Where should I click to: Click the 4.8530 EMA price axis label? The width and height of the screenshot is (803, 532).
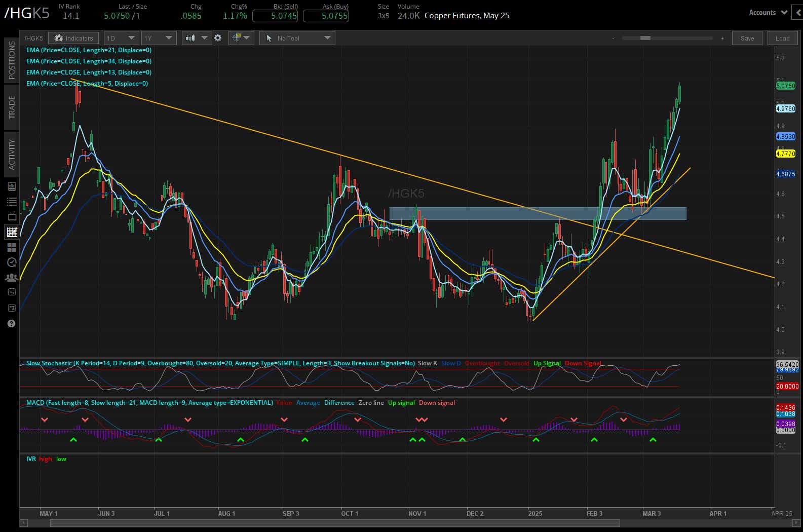[786, 136]
